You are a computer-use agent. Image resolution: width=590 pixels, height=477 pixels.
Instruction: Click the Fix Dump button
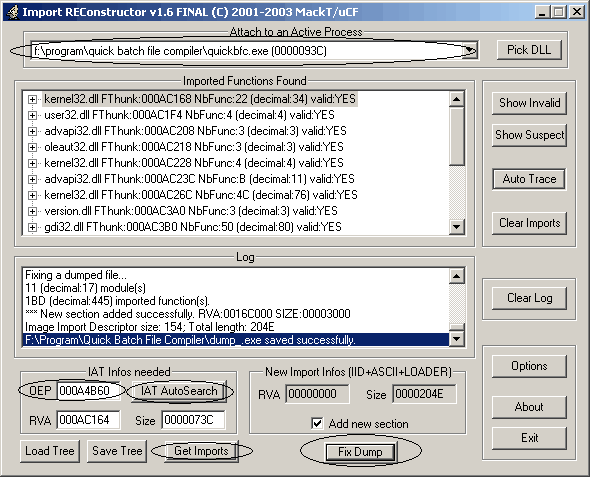[x=360, y=451]
